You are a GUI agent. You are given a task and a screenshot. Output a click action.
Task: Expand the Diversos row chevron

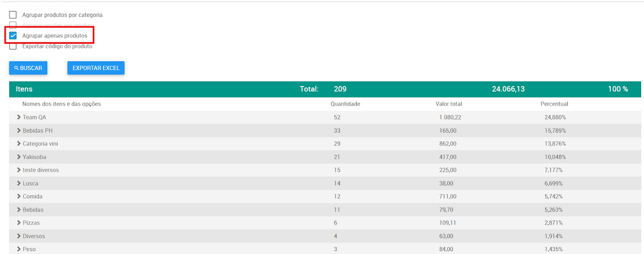point(19,236)
